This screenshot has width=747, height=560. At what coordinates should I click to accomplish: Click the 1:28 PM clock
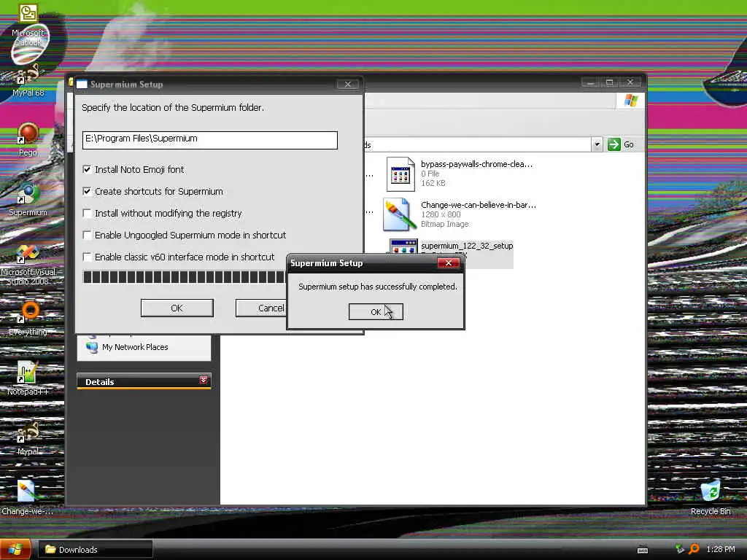(720, 550)
